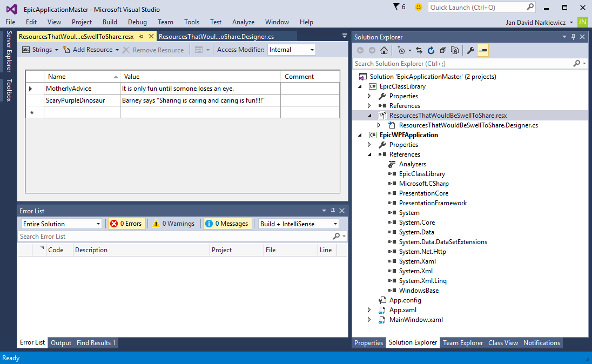Viewport: 592px width, 364px height.
Task: Click the Add Resource icon
Action: click(x=66, y=50)
